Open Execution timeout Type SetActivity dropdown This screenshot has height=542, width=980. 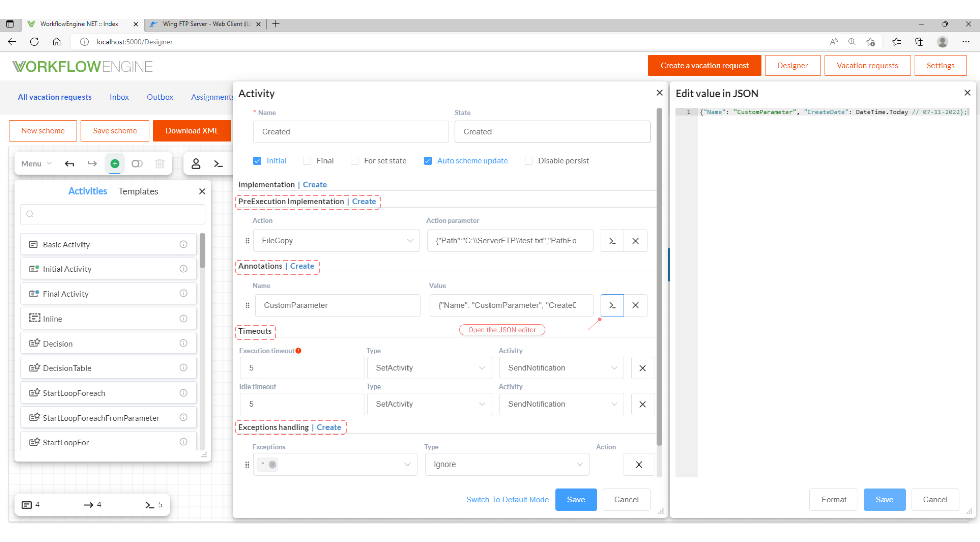tap(430, 368)
